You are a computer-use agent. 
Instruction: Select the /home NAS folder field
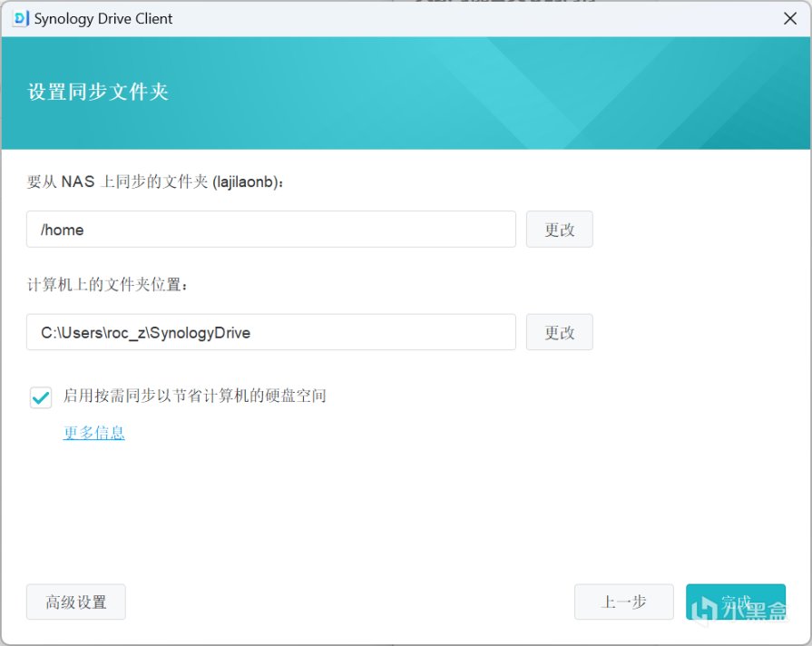(x=271, y=229)
